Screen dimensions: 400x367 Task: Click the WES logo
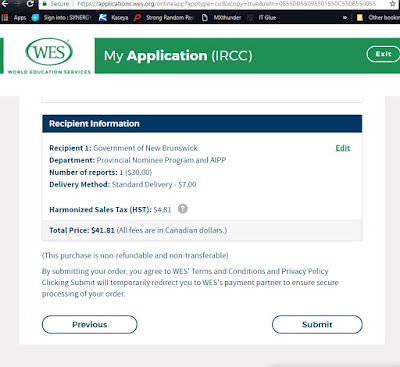(49, 56)
